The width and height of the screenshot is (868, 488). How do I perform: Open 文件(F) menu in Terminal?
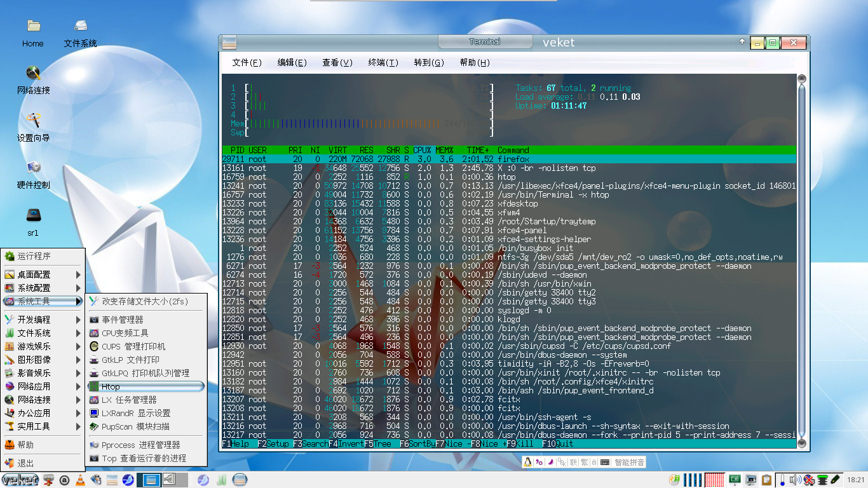click(x=247, y=62)
